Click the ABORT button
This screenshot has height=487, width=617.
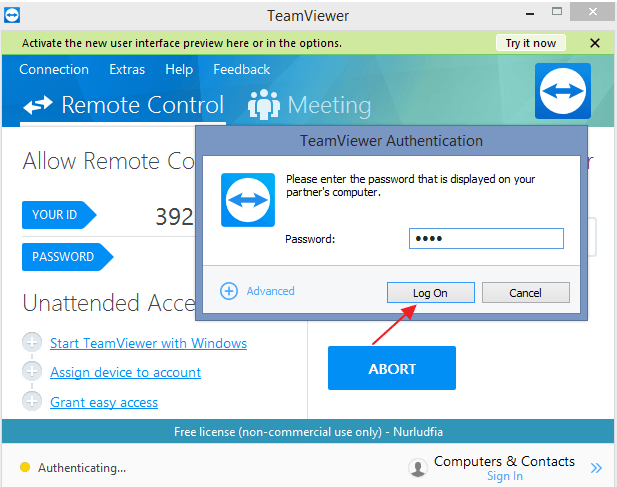click(x=392, y=368)
